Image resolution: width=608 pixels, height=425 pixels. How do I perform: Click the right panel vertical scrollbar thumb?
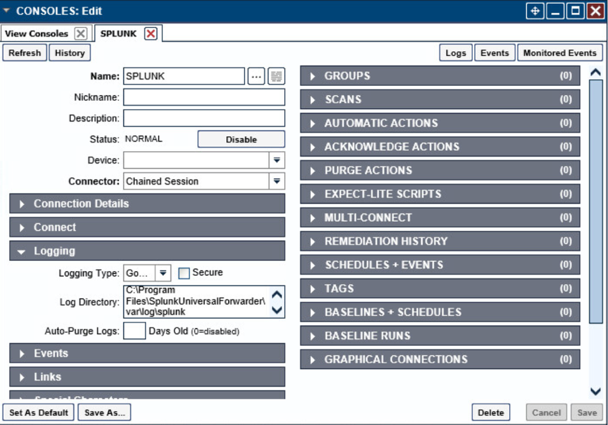point(596,202)
